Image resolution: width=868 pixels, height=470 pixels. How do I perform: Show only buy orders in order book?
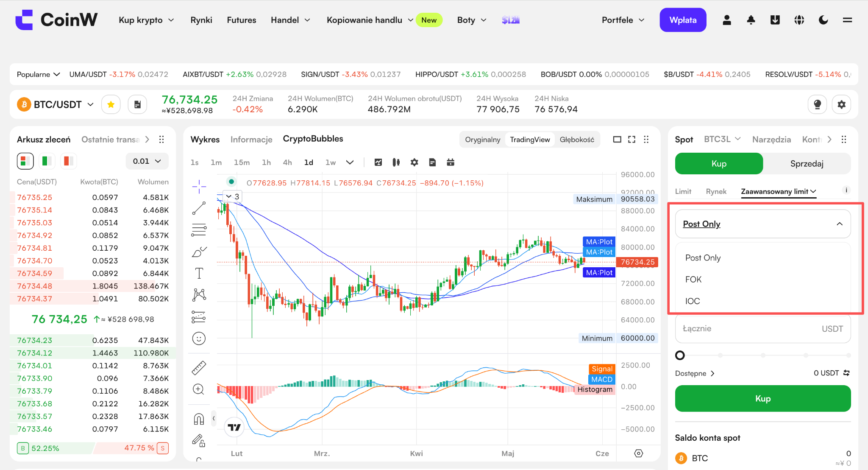[x=47, y=161]
